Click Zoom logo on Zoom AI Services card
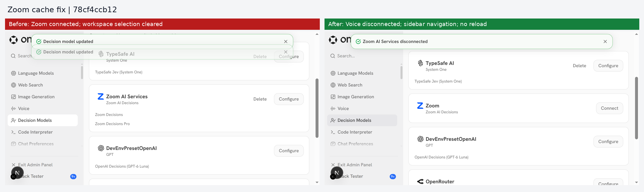644x192 pixels. pos(101,96)
